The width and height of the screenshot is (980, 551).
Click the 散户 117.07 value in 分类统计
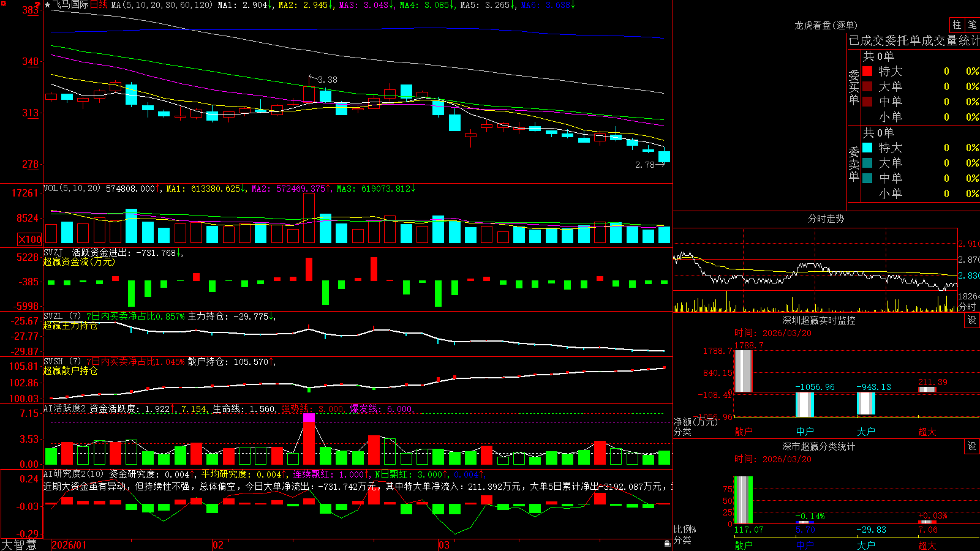point(748,530)
